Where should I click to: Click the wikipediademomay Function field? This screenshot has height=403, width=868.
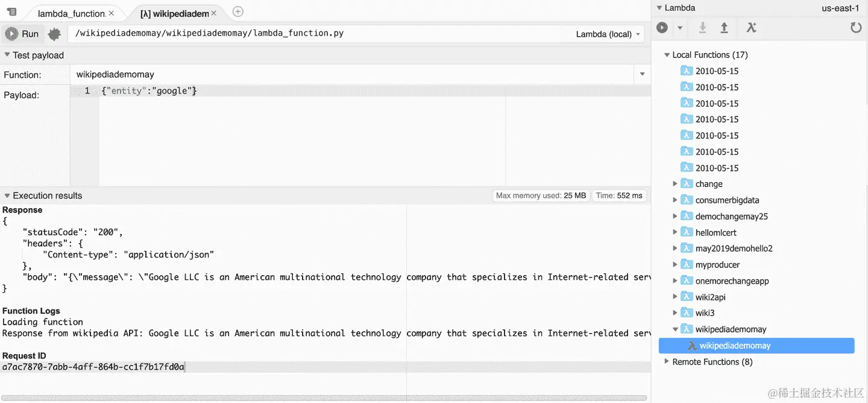tap(351, 75)
